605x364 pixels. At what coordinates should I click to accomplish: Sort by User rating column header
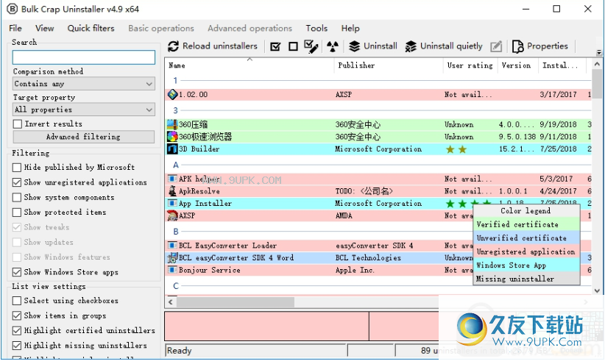click(x=470, y=65)
